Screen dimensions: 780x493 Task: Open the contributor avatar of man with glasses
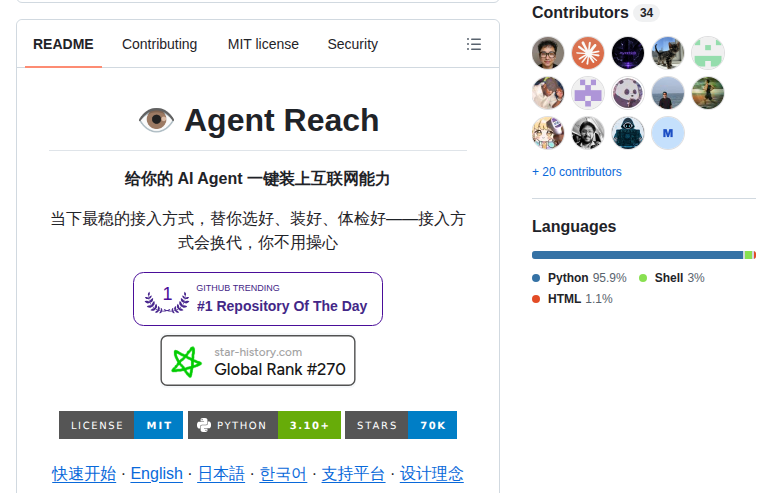click(x=548, y=53)
